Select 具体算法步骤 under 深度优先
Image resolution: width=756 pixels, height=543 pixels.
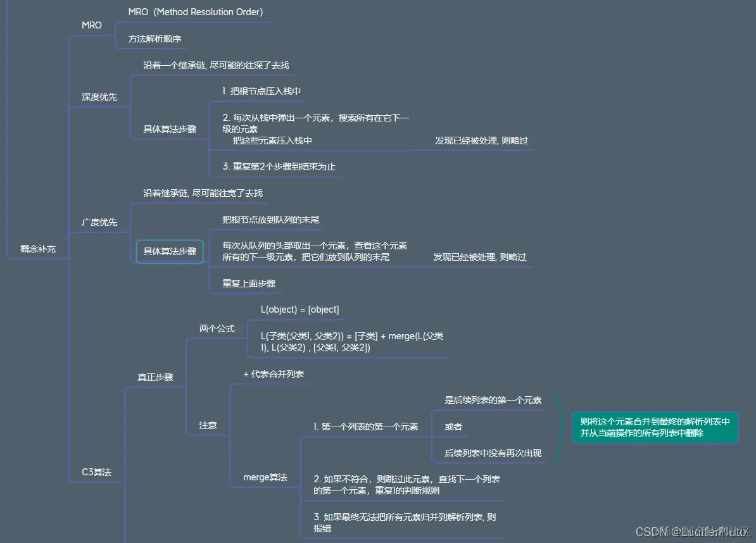[x=170, y=128]
